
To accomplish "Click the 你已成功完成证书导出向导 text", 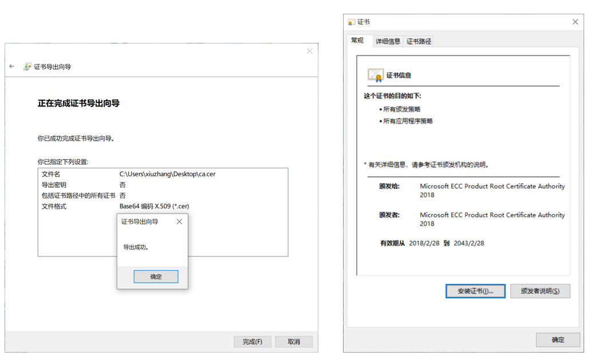I will 76,139.
